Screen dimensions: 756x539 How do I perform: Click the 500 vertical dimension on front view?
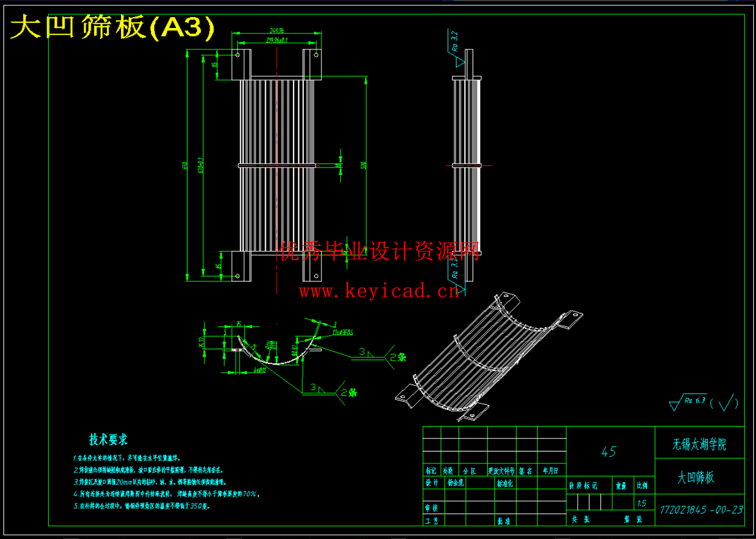364,165
